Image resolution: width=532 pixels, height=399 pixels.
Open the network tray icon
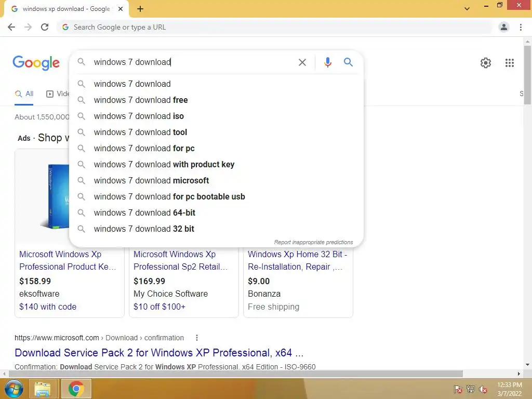click(x=471, y=389)
